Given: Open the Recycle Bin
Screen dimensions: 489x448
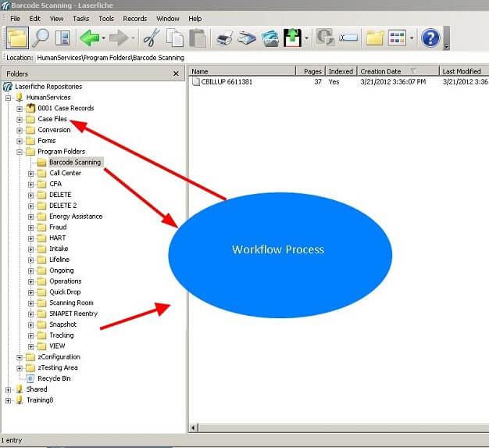Looking at the screenshot, I should pyautogui.click(x=54, y=378).
